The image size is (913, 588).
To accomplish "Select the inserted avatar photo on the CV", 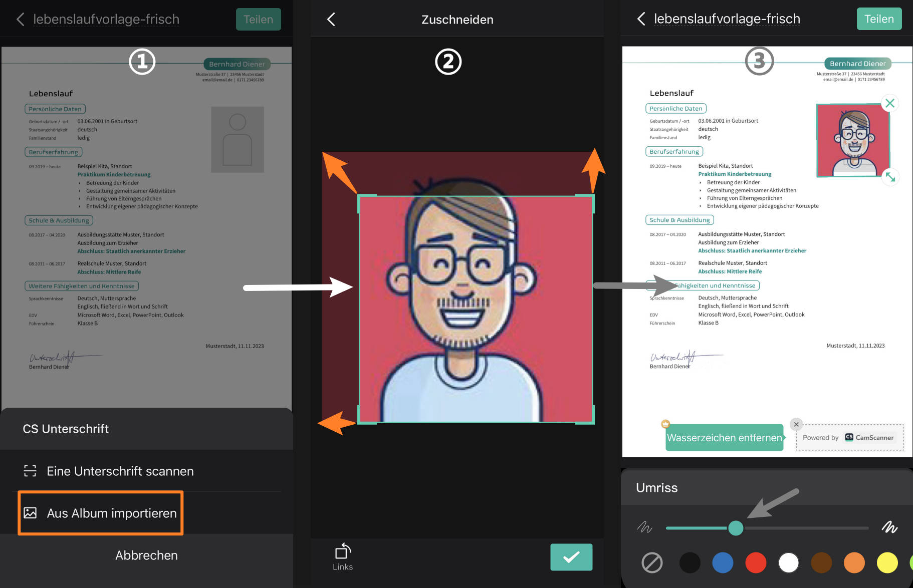I will [x=853, y=140].
